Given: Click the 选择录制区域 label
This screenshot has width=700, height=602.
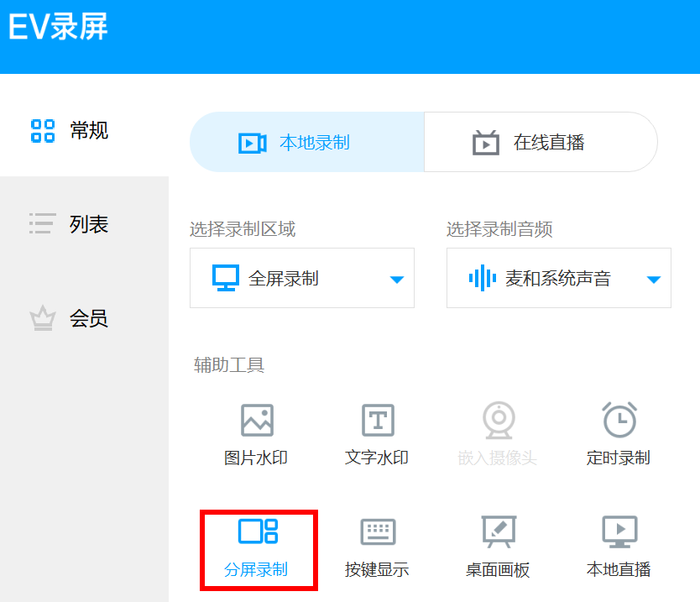Looking at the screenshot, I should coord(243,229).
